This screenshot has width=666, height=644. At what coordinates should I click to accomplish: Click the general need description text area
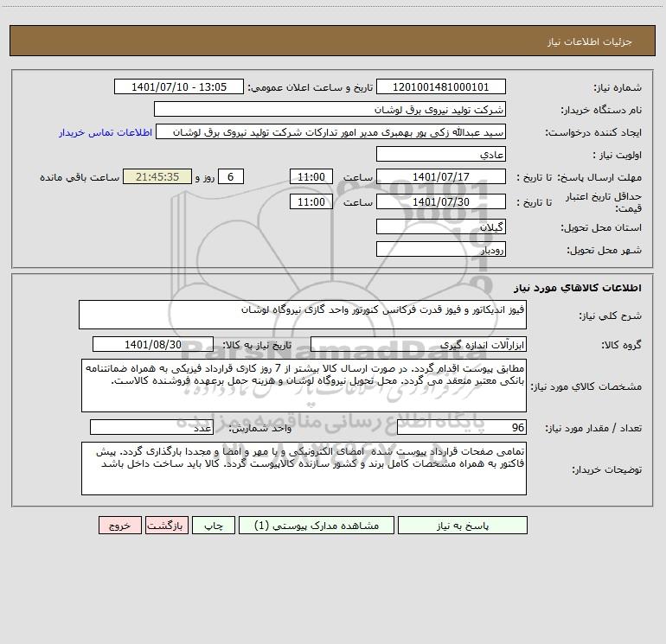tap(303, 315)
